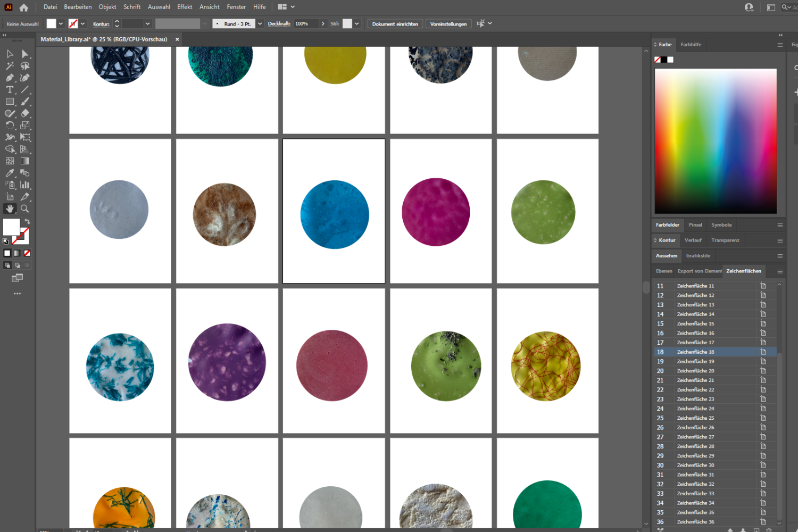The image size is (798, 532).
Task: Select the Blend tool
Action: click(x=25, y=173)
